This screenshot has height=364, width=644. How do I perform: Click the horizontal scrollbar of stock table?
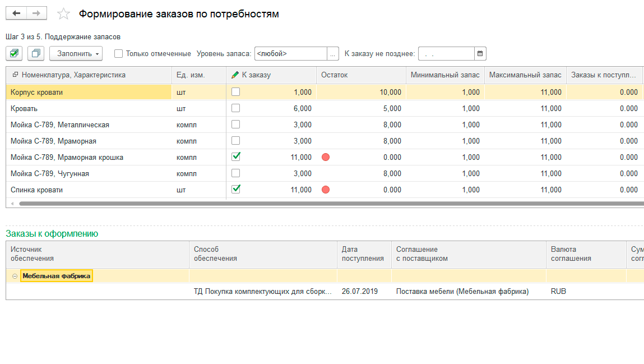[331, 204]
